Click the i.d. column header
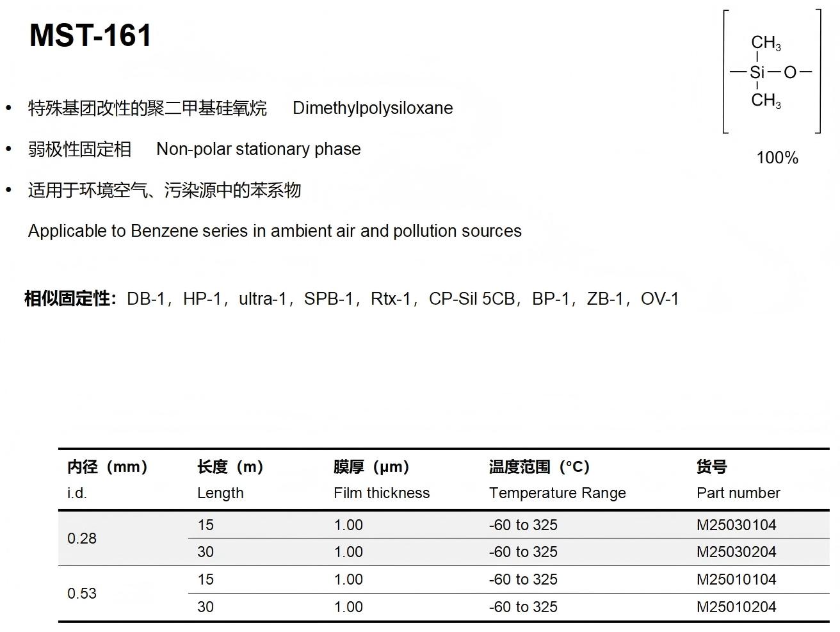 (x=77, y=493)
